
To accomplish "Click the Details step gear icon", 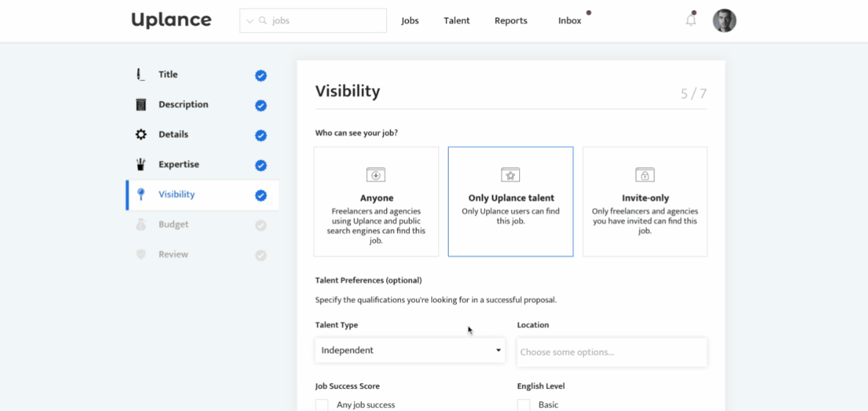I will 141,135.
